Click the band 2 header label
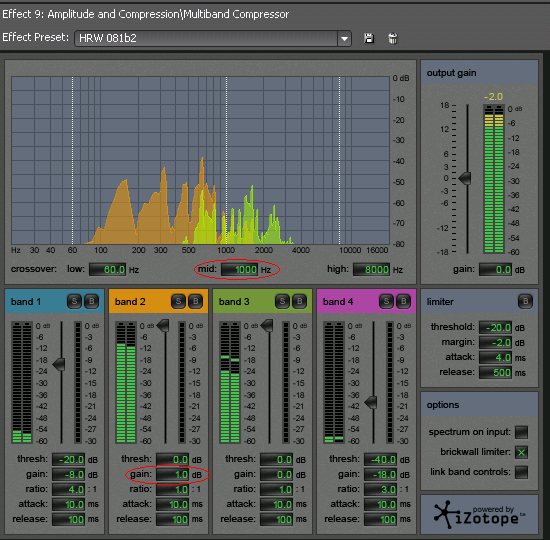550x540 pixels. point(130,302)
